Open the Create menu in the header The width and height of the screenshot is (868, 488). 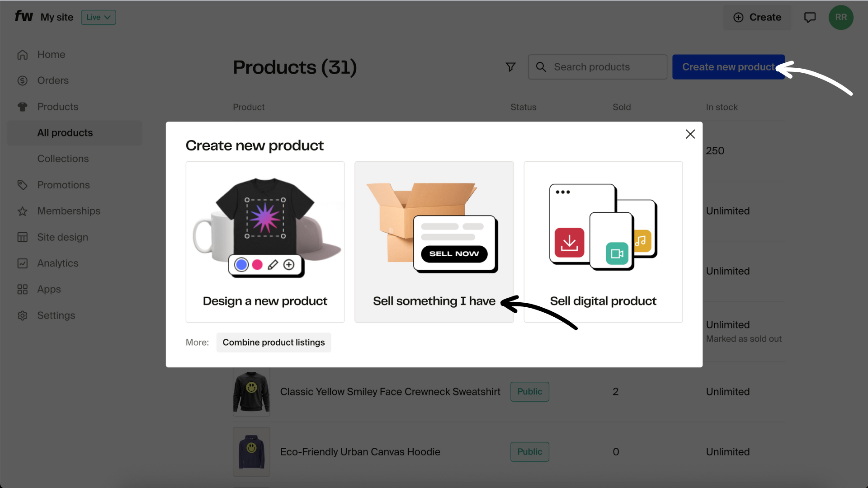click(x=758, y=17)
